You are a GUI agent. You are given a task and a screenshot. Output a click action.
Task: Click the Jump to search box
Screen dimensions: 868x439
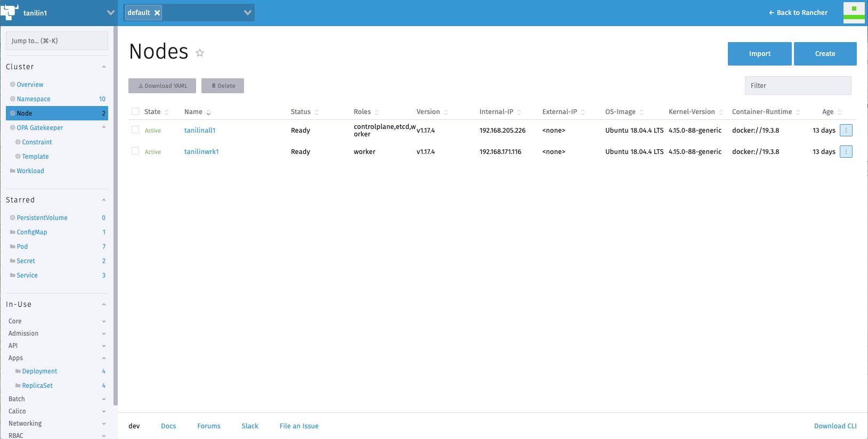(57, 41)
